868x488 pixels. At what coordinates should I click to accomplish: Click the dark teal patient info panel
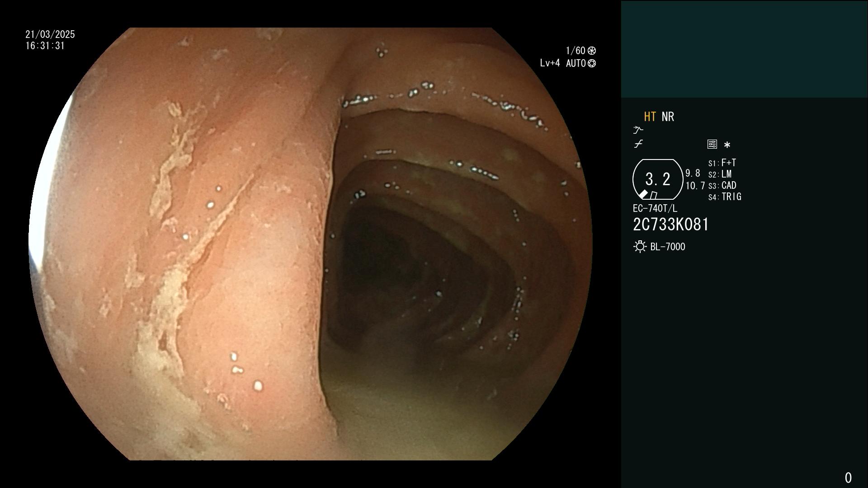(744, 49)
